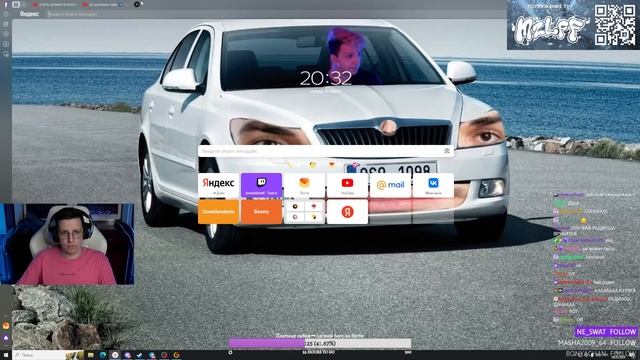Open File Explorer from the taskbar
The image size is (640, 360).
point(91,355)
